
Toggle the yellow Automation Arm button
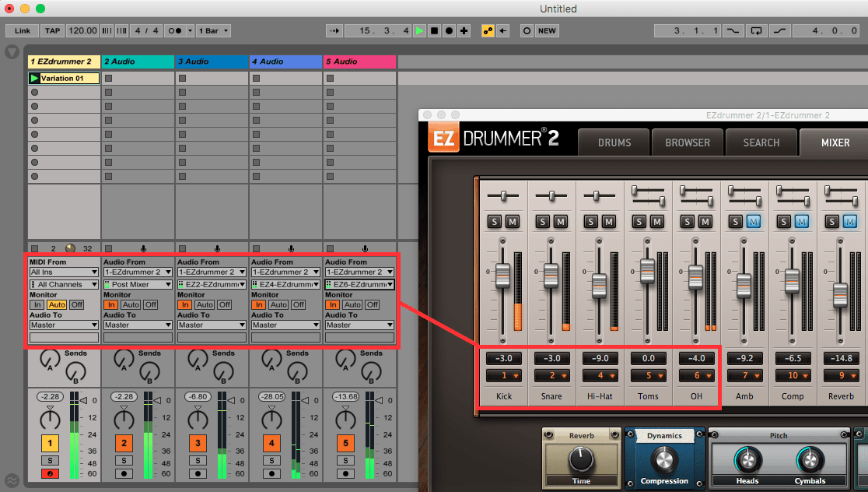488,31
